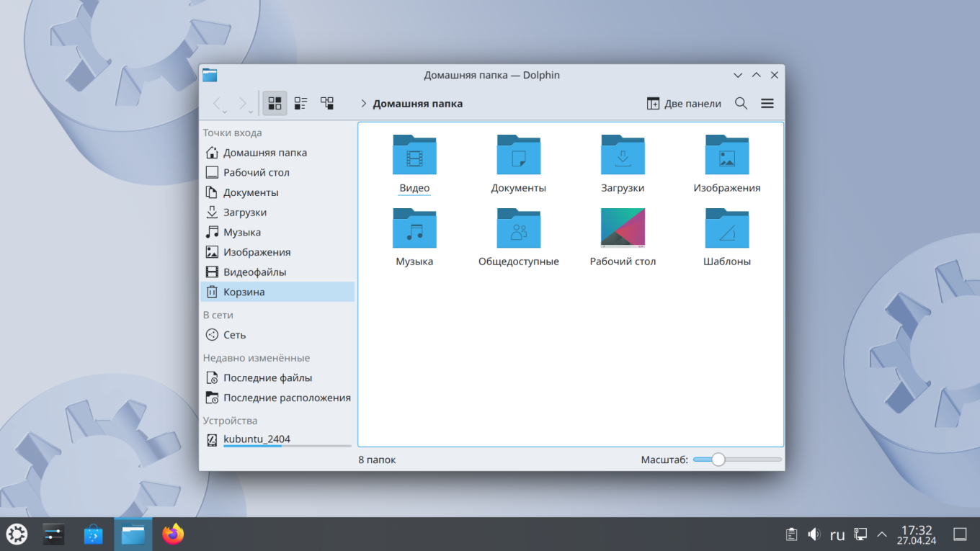The width and height of the screenshot is (980, 551).
Task: Launch Firefox from the taskbar
Action: point(173,534)
